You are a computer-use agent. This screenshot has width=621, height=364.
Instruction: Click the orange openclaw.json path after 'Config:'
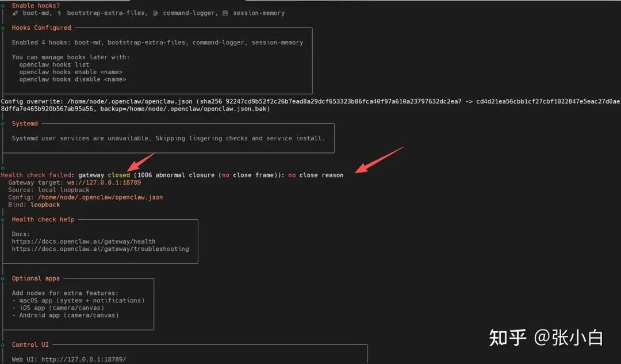[100, 197]
